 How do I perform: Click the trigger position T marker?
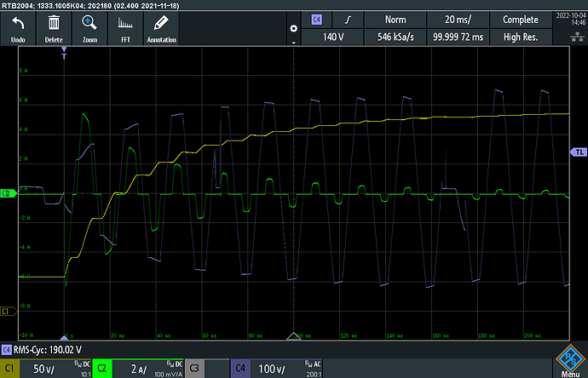point(64,54)
